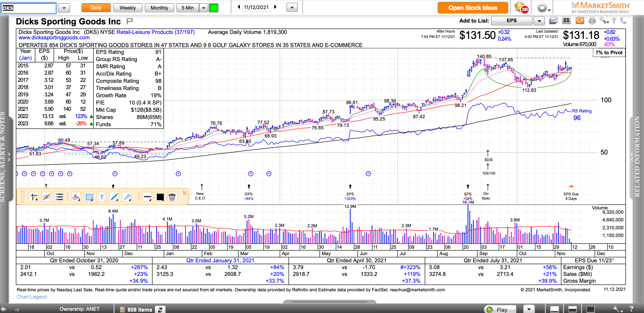This screenshot has width=644, height=313.
Task: Open line thickness selector
Action: tap(147, 197)
